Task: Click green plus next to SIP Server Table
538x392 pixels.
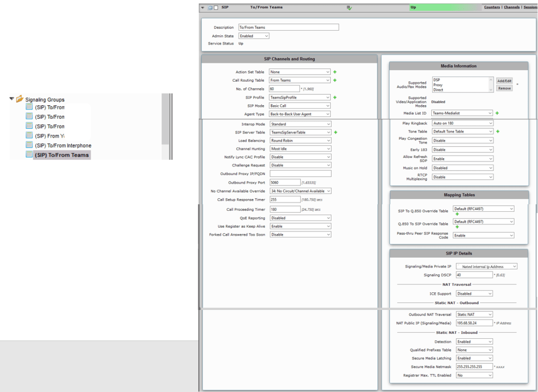Action: tap(336, 133)
